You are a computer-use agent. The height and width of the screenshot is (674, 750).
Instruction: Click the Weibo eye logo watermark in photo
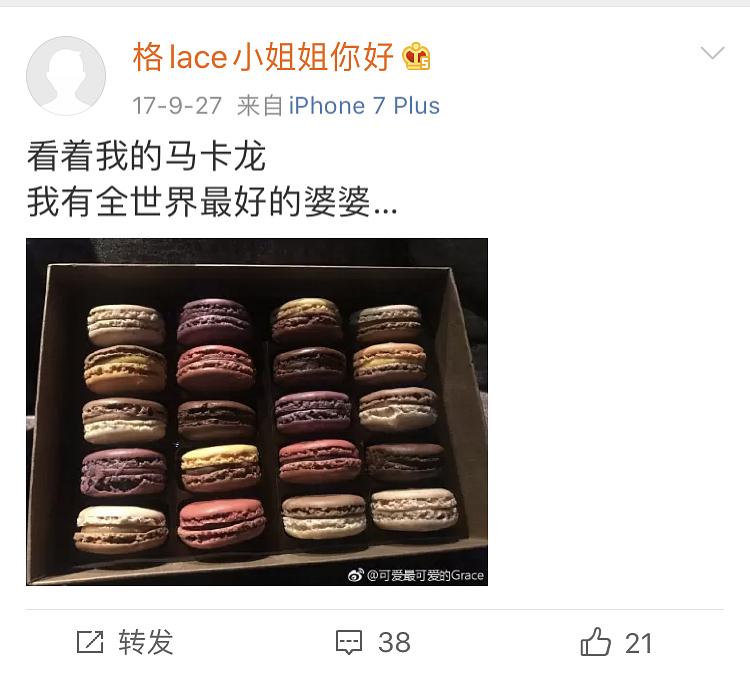coord(356,575)
